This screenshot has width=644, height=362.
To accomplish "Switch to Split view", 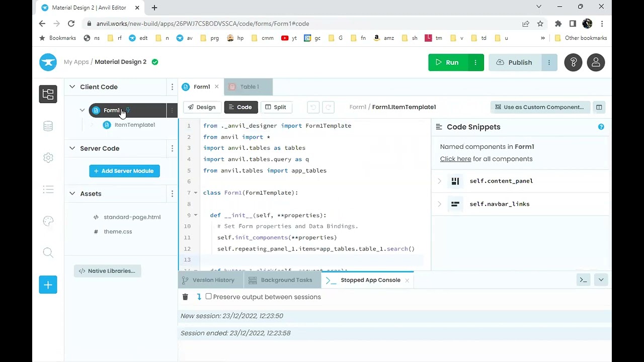I will coord(276,107).
